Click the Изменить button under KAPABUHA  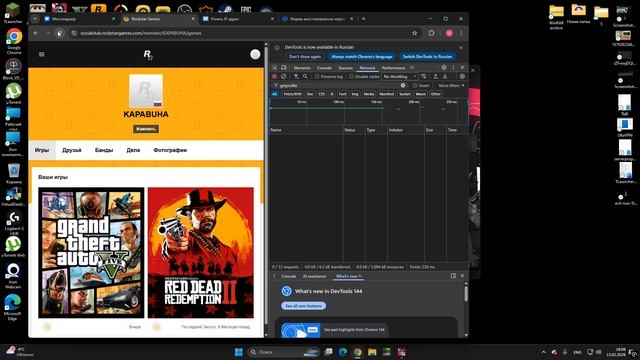(x=146, y=129)
